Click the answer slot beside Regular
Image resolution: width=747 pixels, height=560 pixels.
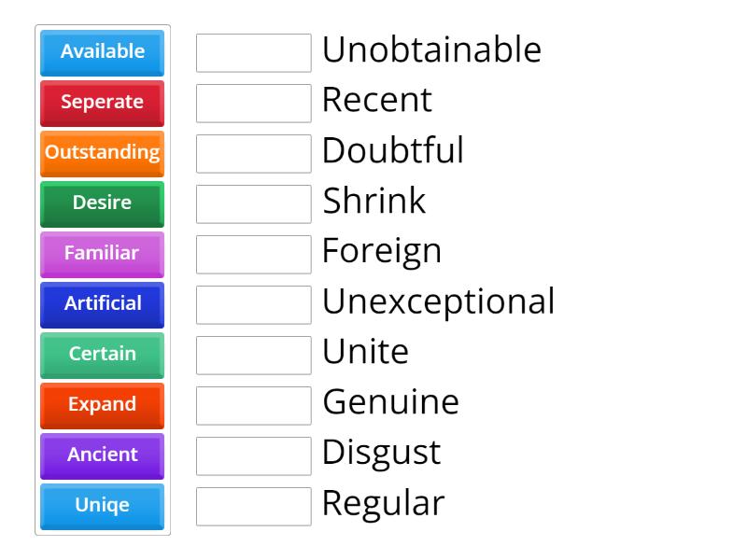(253, 507)
